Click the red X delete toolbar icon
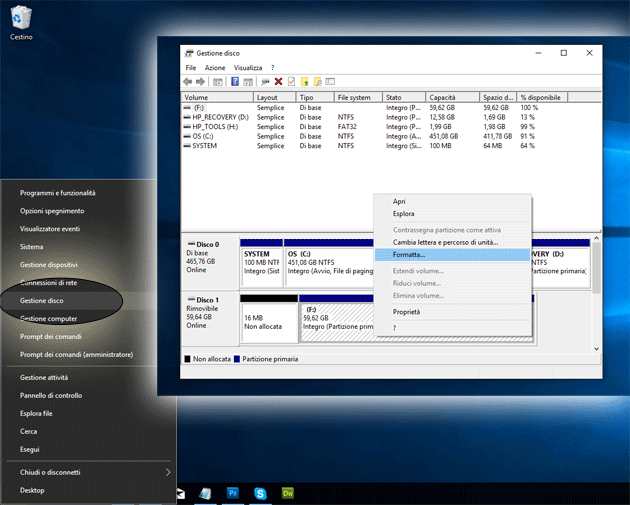 (x=278, y=82)
